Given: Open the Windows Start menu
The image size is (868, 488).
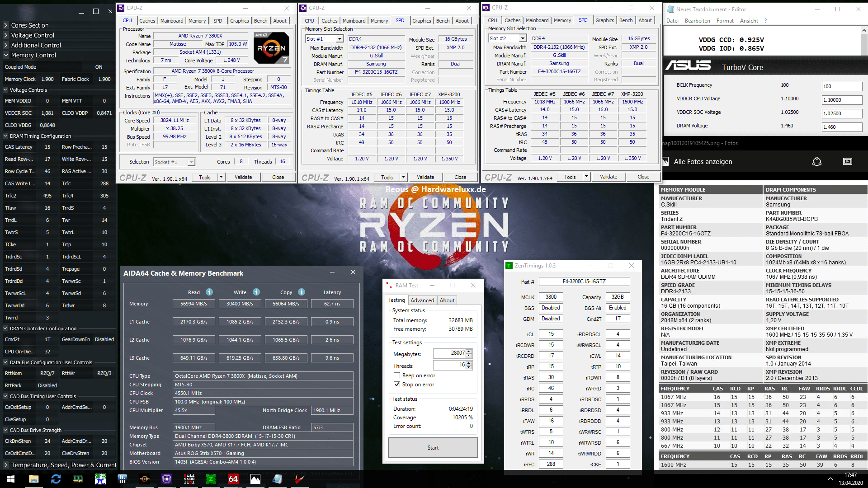Looking at the screenshot, I should point(11,479).
